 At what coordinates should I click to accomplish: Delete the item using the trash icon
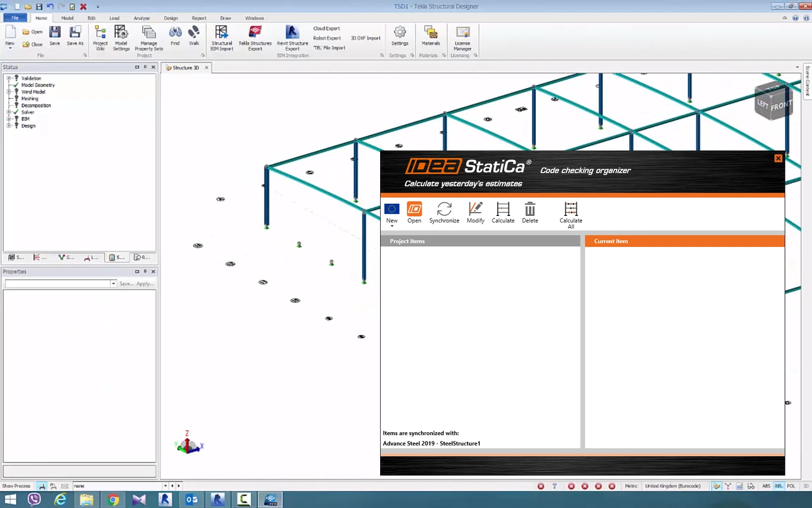(530, 213)
